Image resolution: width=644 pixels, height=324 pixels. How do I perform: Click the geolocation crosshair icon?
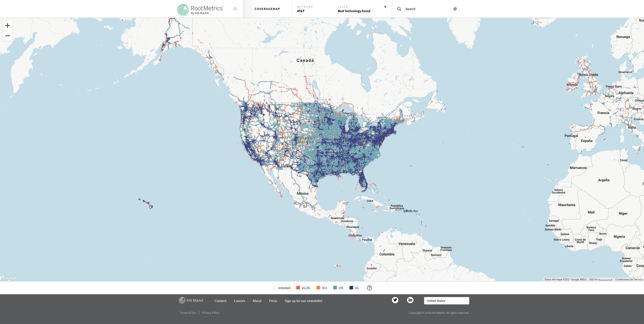coord(455,9)
